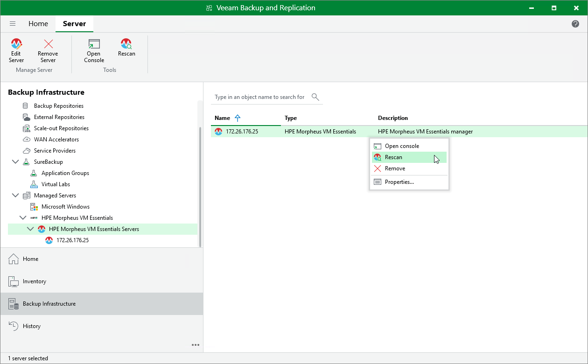Click the 172.26.176.25 name cell in the table
The height and width of the screenshot is (364, 588).
(x=242, y=132)
